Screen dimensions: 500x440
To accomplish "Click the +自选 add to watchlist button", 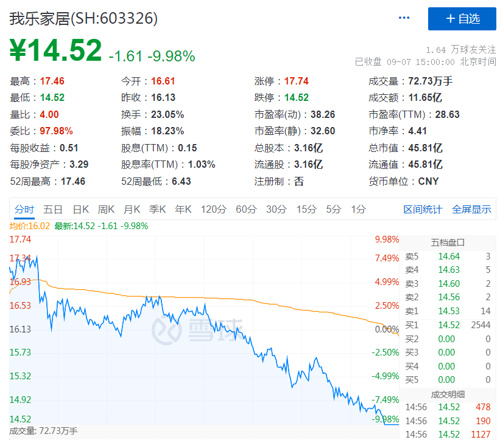I will click(x=462, y=19).
